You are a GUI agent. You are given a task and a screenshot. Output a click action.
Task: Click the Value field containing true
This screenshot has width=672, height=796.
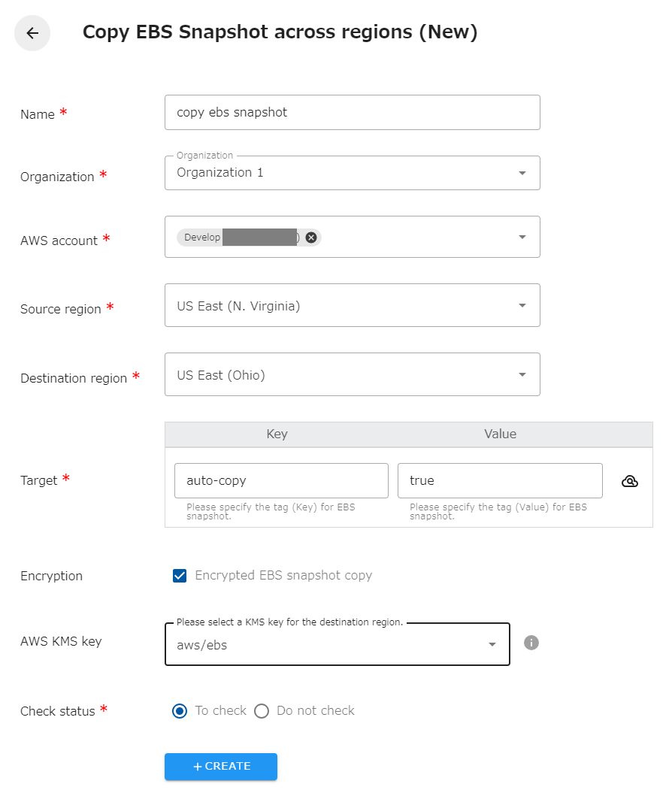pos(500,480)
